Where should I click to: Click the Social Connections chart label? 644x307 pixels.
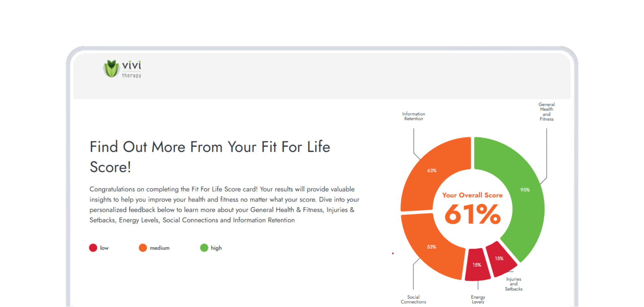pos(413,299)
